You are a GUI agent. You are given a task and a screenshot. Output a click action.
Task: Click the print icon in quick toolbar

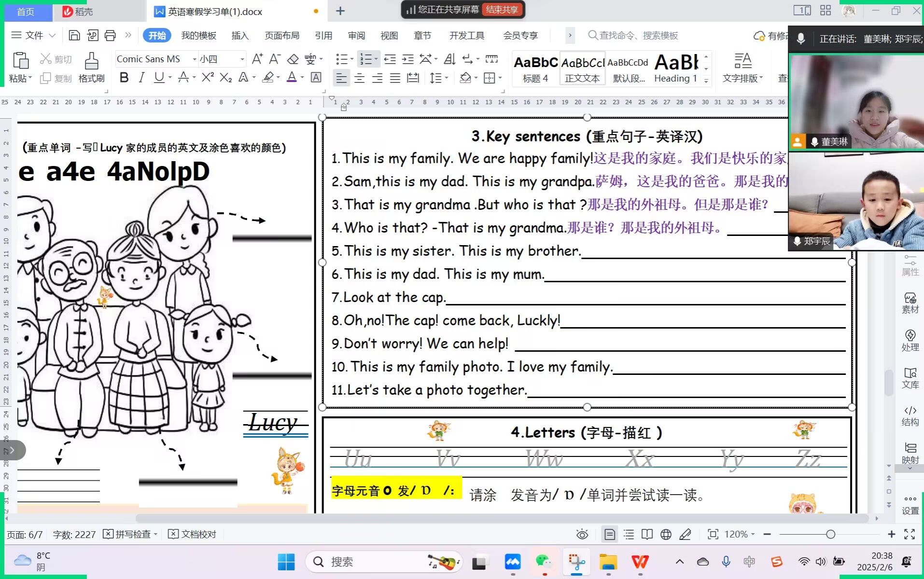coord(110,35)
